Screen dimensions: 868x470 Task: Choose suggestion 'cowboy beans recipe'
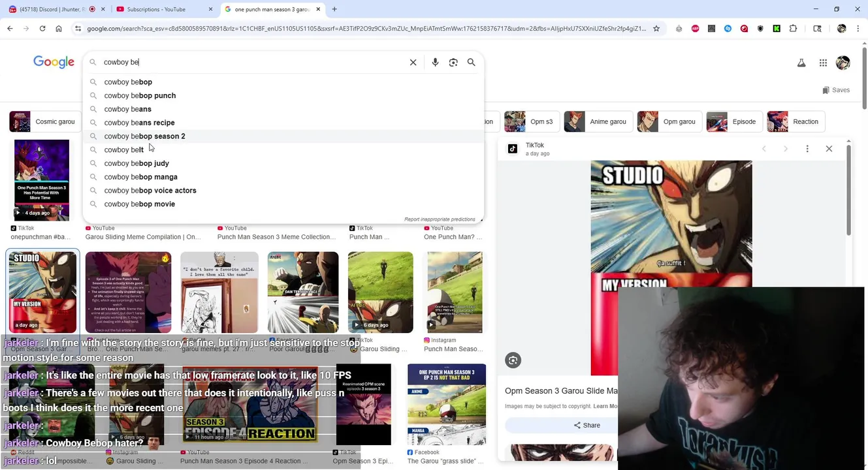click(x=283, y=123)
